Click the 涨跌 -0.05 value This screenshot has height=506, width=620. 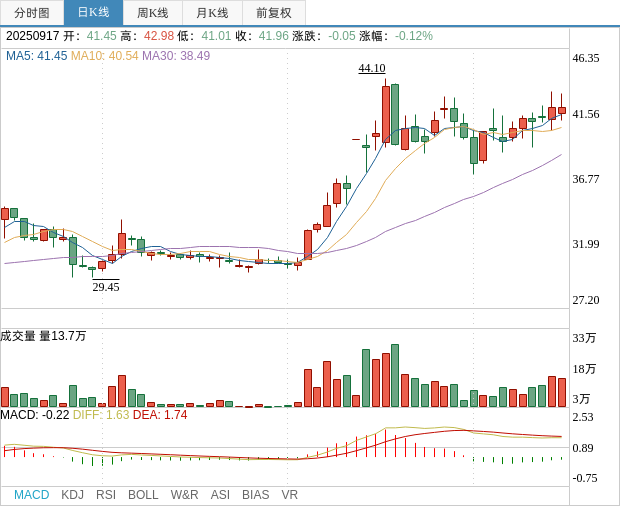(342, 36)
